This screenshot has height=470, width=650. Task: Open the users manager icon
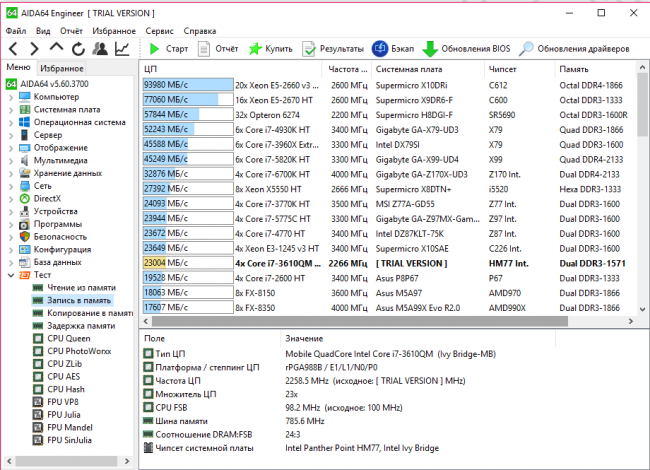pyautogui.click(x=100, y=48)
